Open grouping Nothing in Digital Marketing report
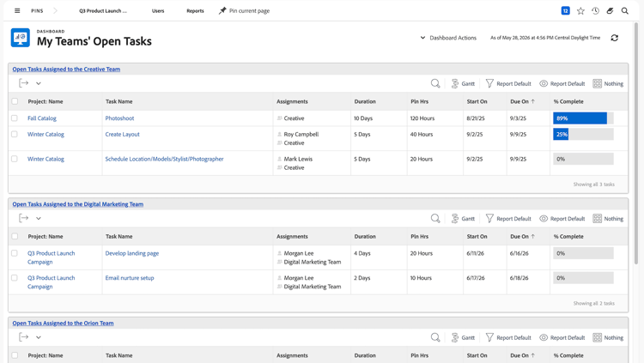The width and height of the screenshot is (644, 363). pos(608,219)
